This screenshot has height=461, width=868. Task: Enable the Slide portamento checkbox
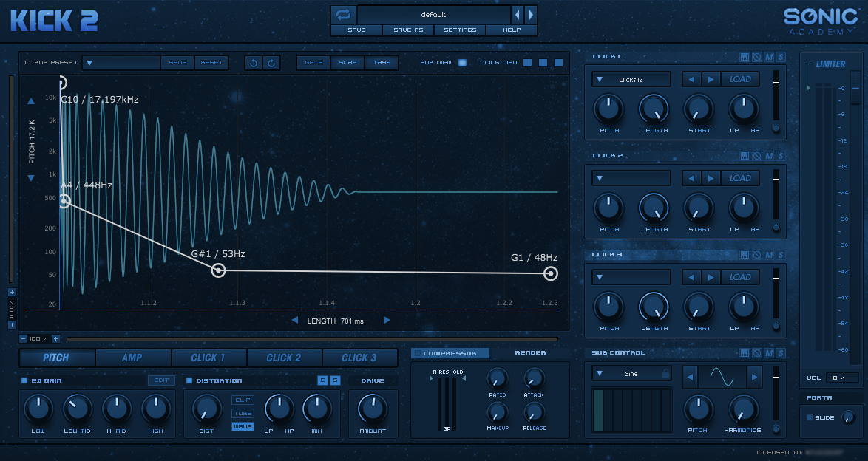pyautogui.click(x=810, y=417)
